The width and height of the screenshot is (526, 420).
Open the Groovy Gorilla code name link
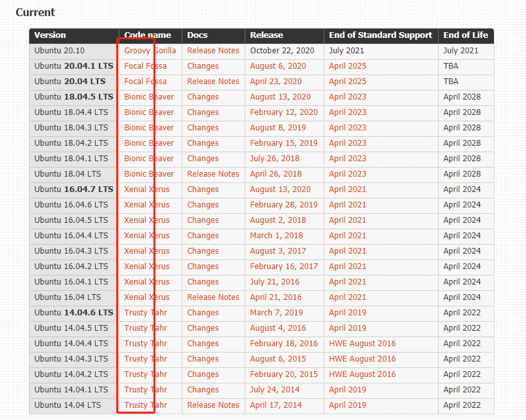150,51
